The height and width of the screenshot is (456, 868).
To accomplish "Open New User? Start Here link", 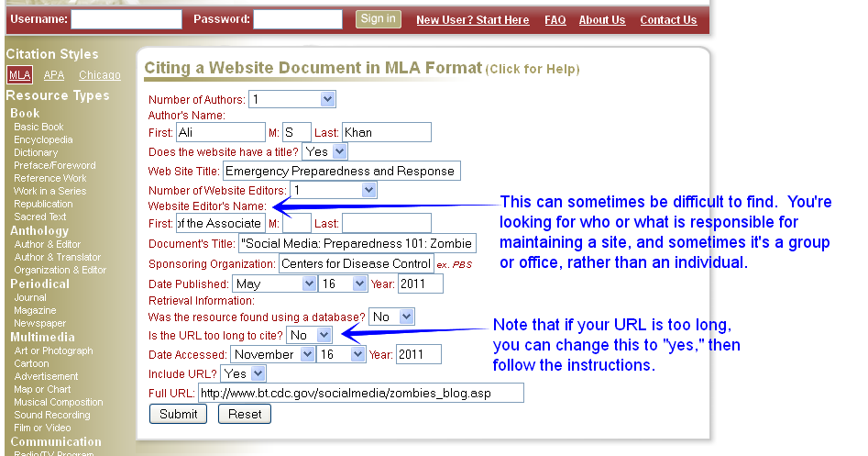I will (x=473, y=20).
